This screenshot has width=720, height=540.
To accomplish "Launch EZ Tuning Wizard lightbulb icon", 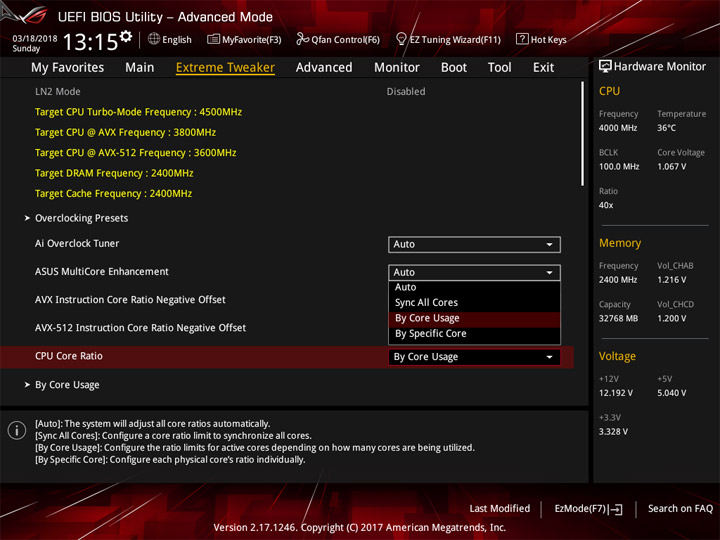I will 401,39.
